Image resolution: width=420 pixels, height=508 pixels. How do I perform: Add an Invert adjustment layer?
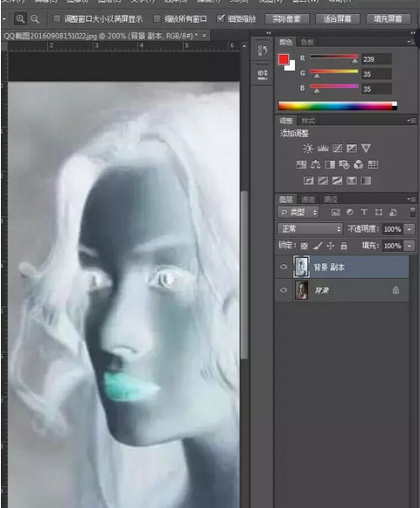pyautogui.click(x=308, y=180)
